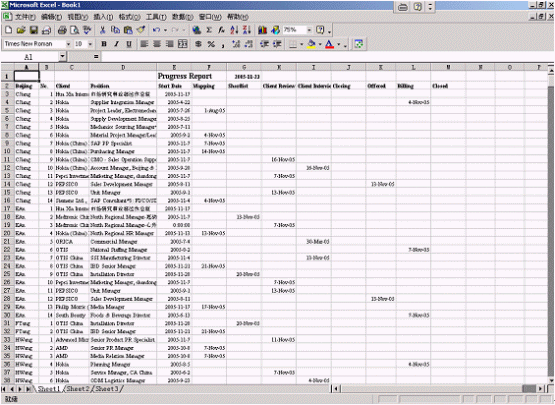
Task: Click the Edit Formula equals button
Action: (x=96, y=56)
